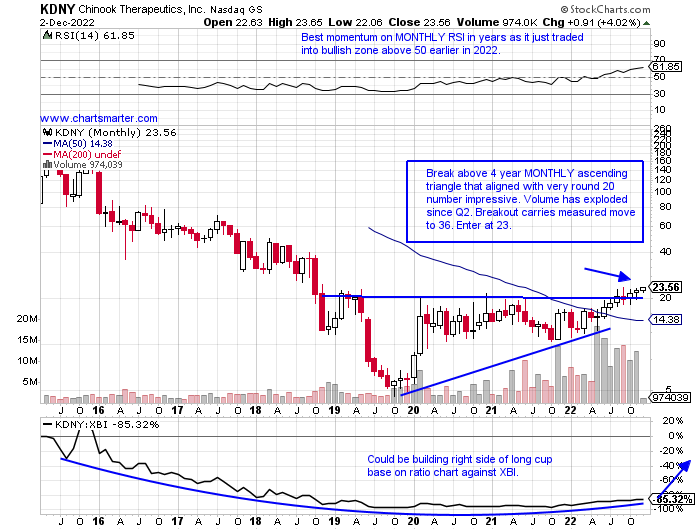Click the 22 year marker on price axis

pos(570,410)
